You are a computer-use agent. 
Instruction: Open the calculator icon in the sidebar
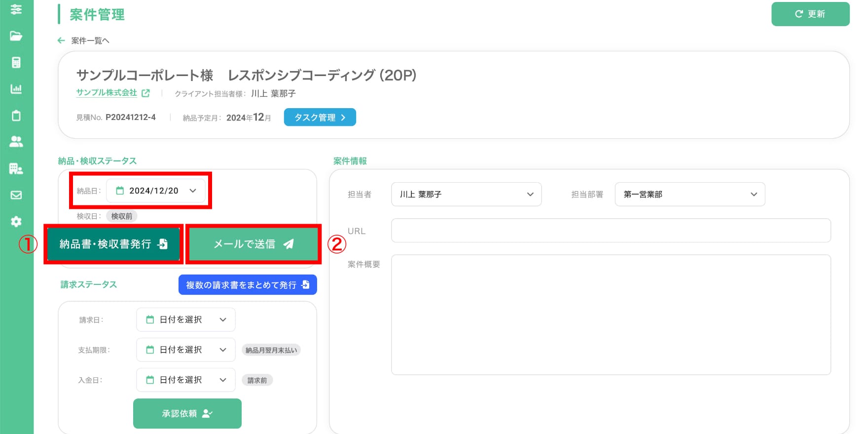pyautogui.click(x=16, y=62)
